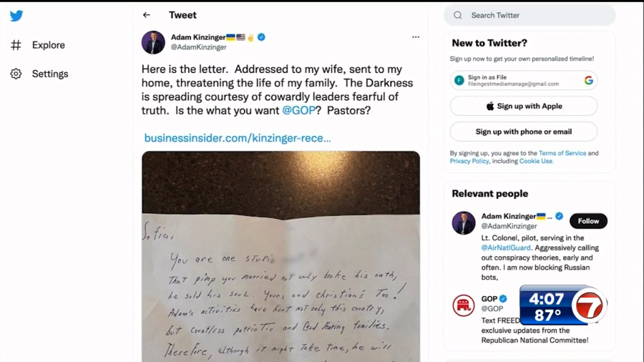Click Adam Kinzinger's tweet avatar
This screenshot has width=644, height=362.
(x=153, y=42)
